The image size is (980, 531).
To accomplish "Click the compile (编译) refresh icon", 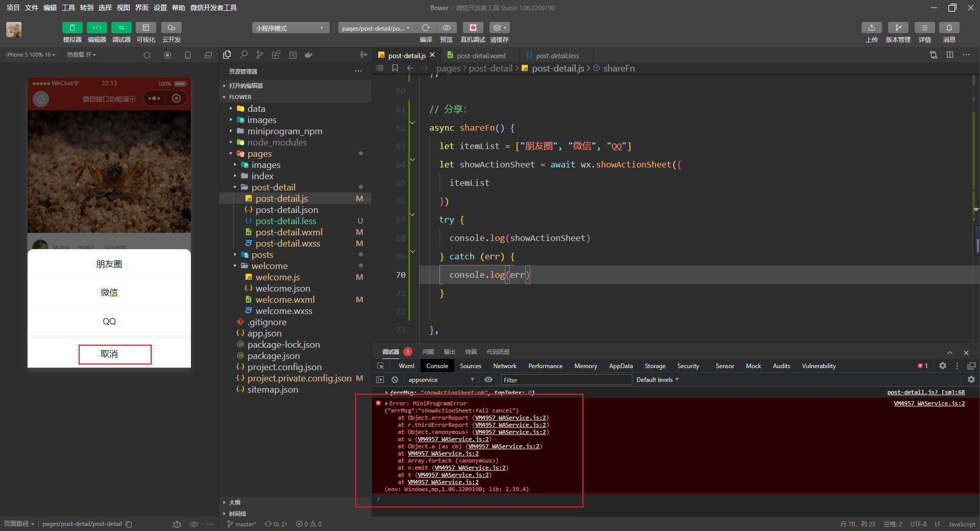I will [426, 28].
